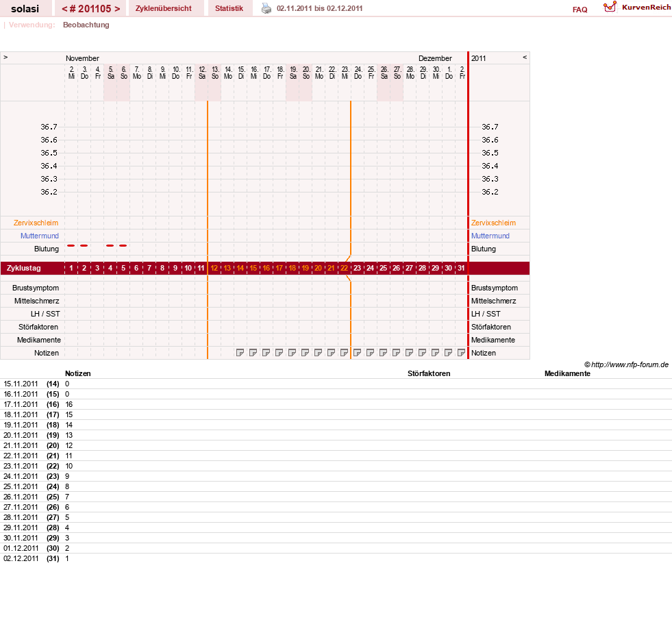Click the KurvenReich text link

click(646, 8)
